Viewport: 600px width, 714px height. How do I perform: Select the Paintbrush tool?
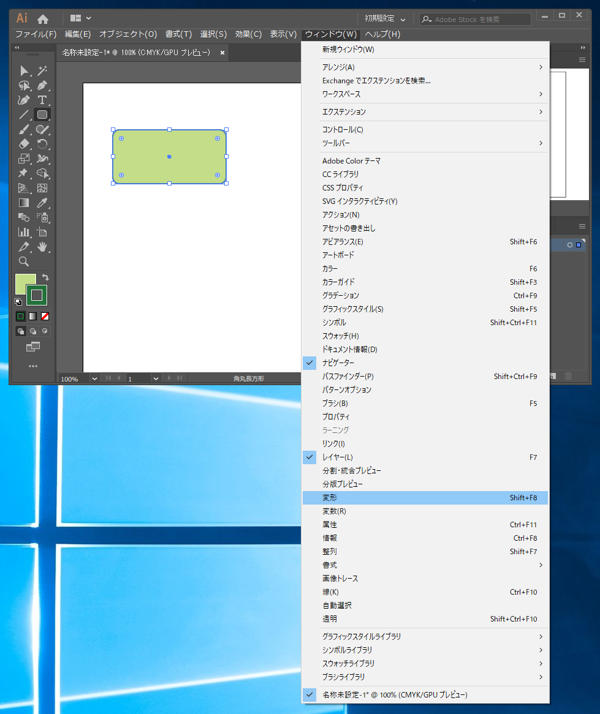click(x=24, y=129)
